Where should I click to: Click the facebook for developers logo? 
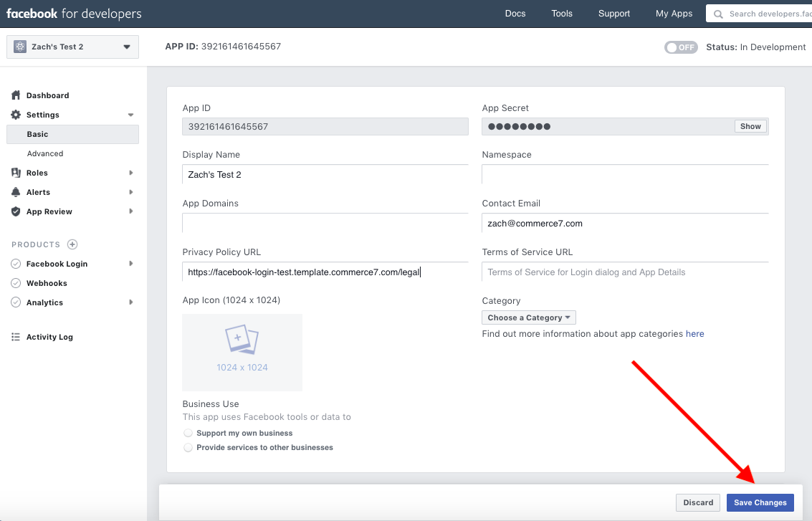pyautogui.click(x=74, y=14)
